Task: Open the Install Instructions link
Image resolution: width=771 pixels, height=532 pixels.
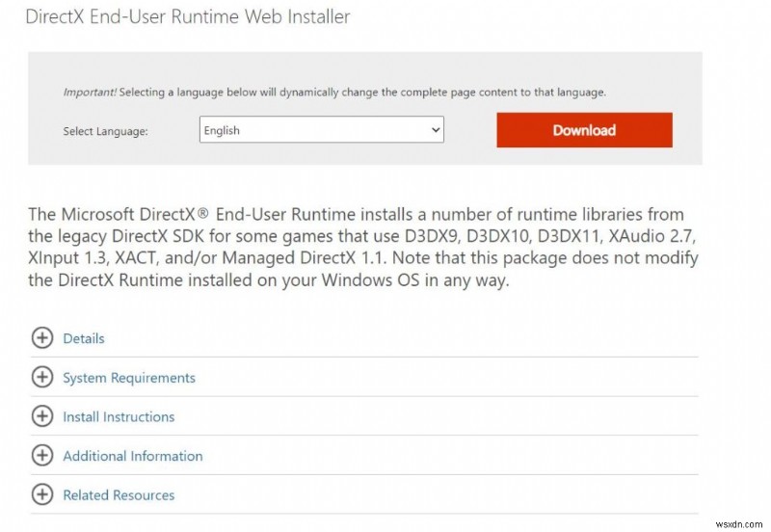Action: point(119,417)
